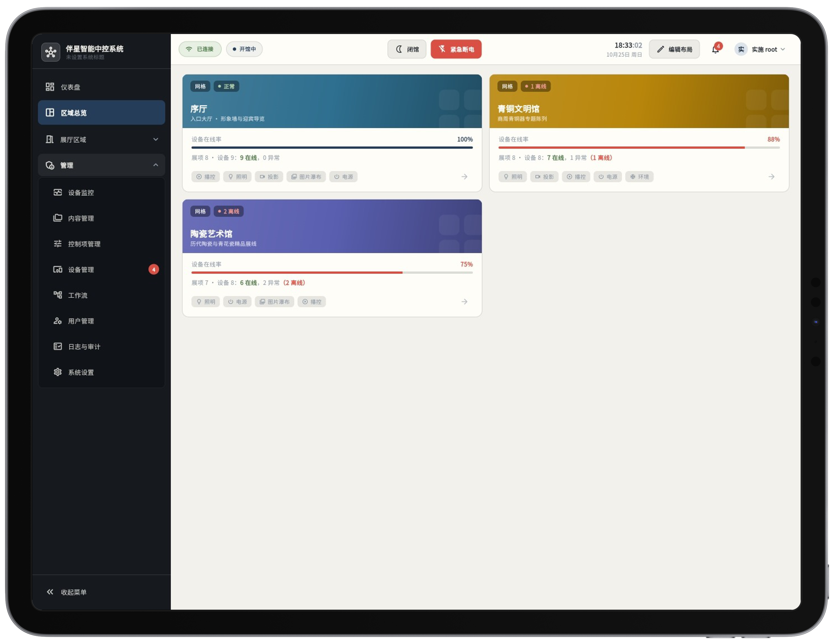Screen dimensions: 833x644
Task: Select the 区域总览 menu item
Action: pos(102,112)
